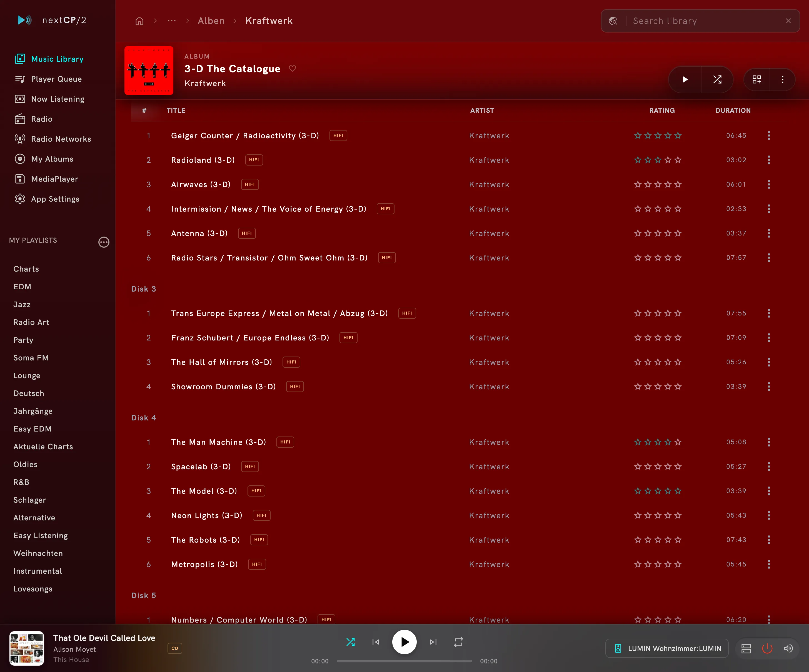Open the album's more options menu
The height and width of the screenshot is (672, 809).
point(782,79)
